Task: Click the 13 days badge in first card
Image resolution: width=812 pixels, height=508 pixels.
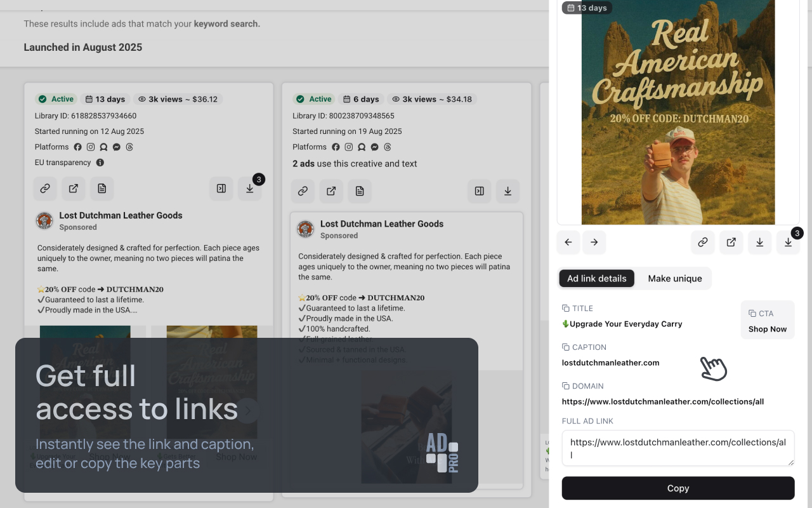Action: coord(105,99)
